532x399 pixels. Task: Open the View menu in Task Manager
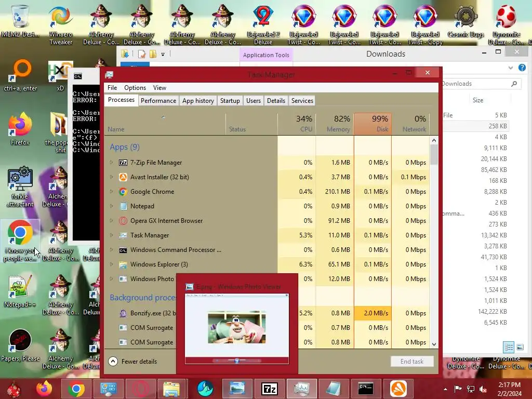coord(159,87)
